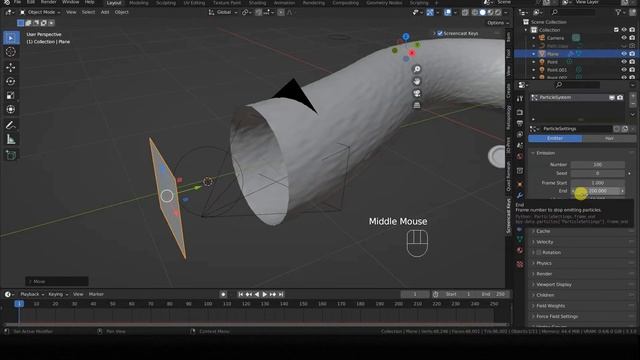Jump to the timeline start frame

(241, 294)
